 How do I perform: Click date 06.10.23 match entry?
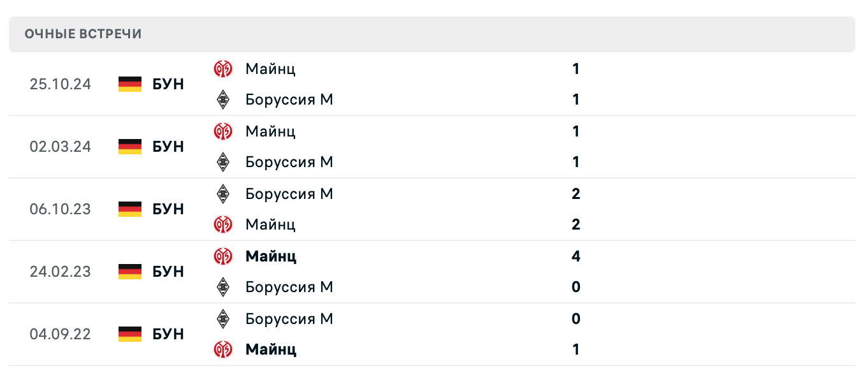pos(61,209)
